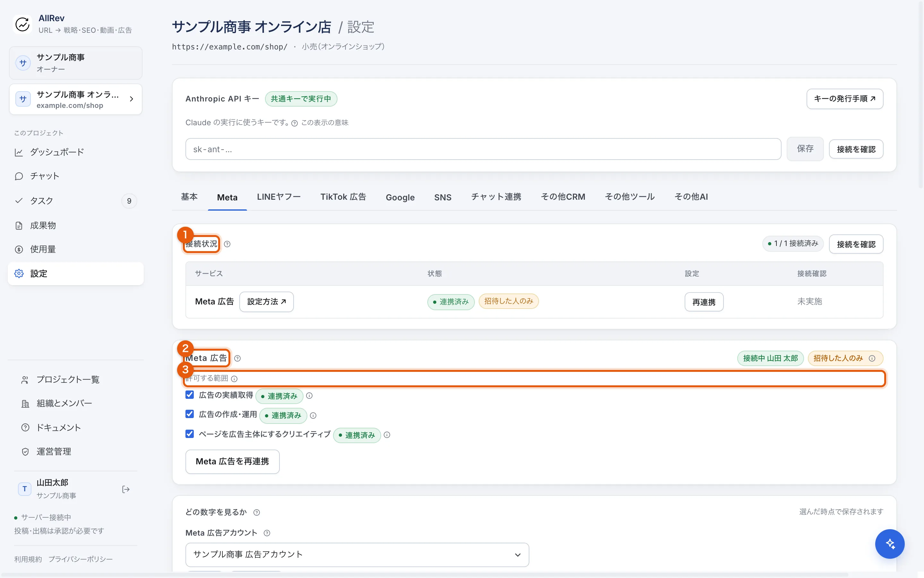The width and height of the screenshot is (924, 578).
Task: Click the 保存 button
Action: tap(805, 149)
